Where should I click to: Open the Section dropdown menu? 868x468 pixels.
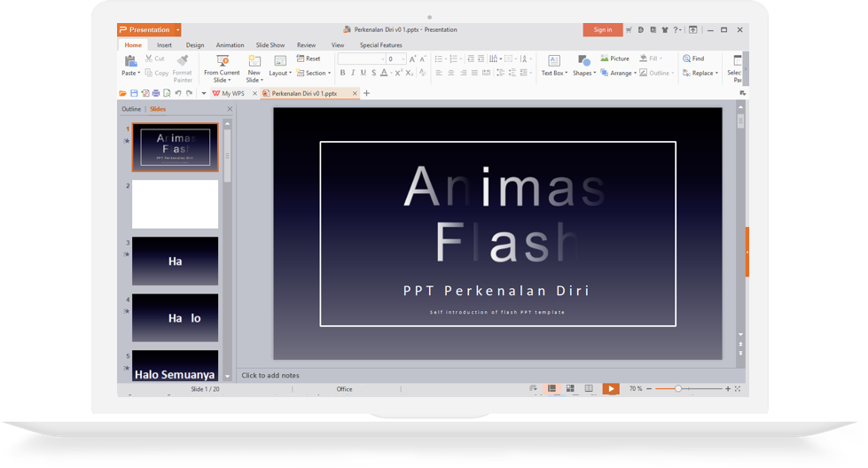317,74
